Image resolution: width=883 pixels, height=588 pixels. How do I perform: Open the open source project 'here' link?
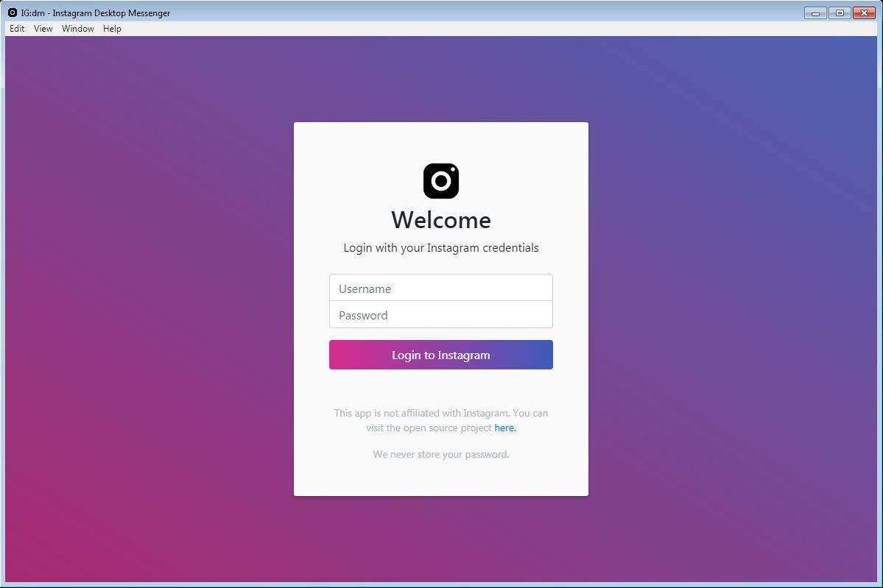click(504, 428)
